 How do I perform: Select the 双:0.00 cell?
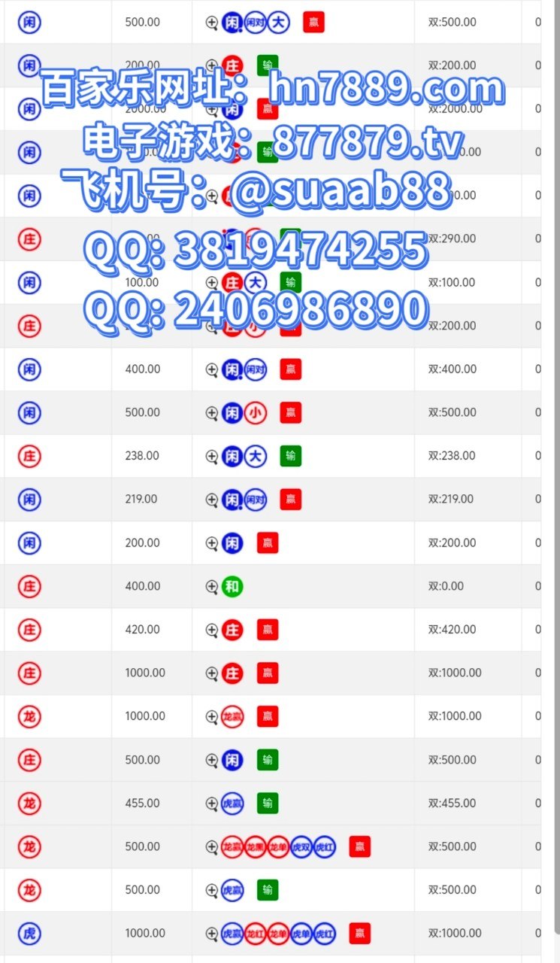[446, 586]
